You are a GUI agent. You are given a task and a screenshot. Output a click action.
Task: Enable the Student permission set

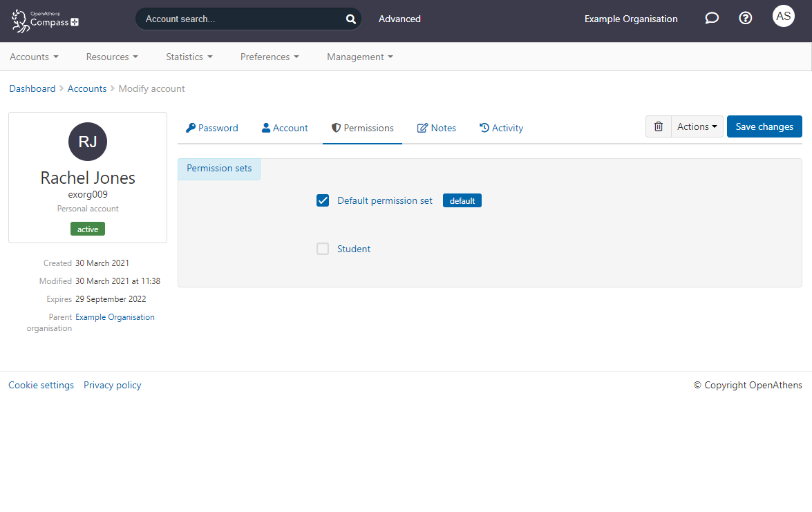click(x=322, y=248)
